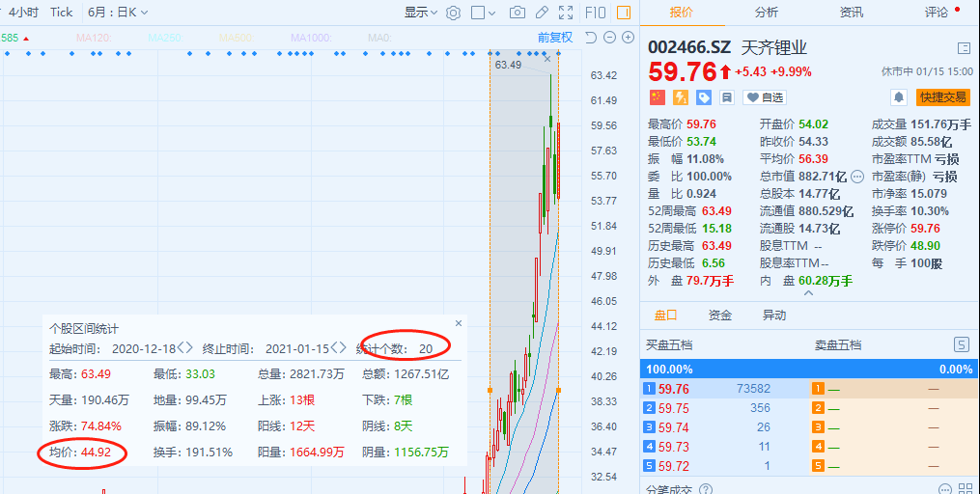Toggle the right side panel icon
The image size is (980, 494).
coord(623,13)
